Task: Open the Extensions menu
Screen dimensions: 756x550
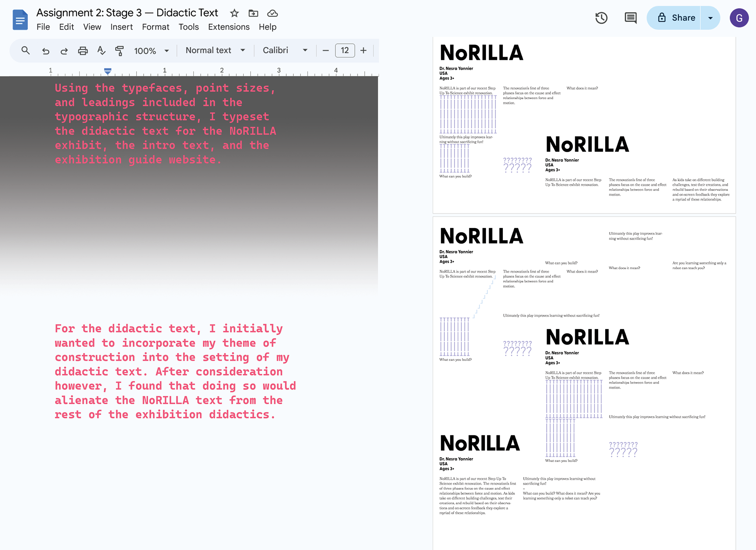Action: click(x=229, y=27)
